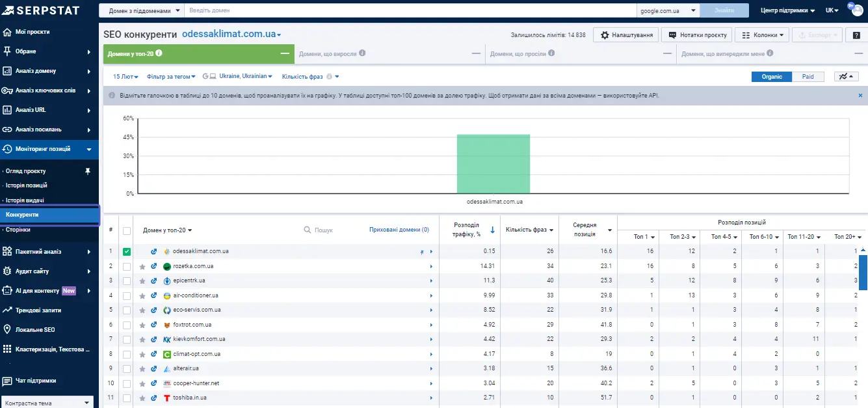Open the user profile avatar
The height and width of the screenshot is (408, 868).
857,10
